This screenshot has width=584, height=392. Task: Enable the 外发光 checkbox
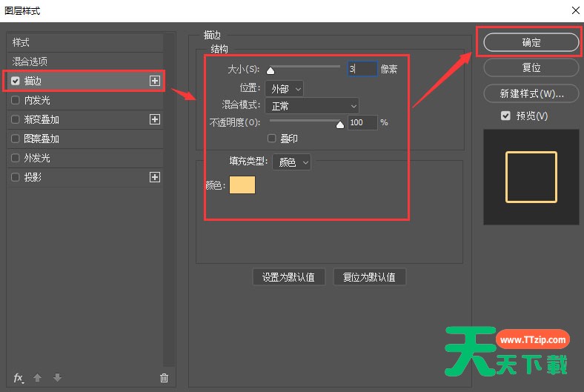click(16, 158)
